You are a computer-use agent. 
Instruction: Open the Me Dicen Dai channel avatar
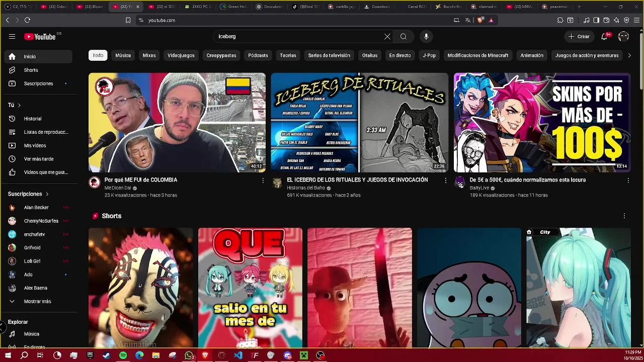tap(95, 183)
